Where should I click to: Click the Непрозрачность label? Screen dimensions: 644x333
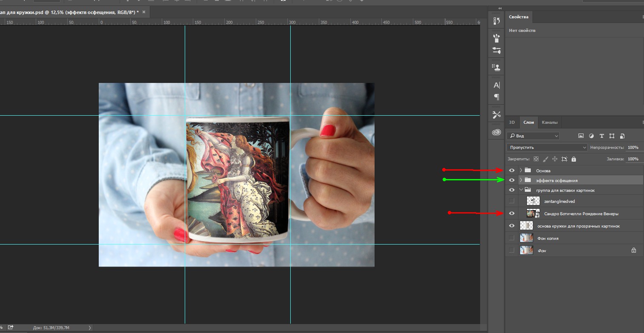(x=607, y=147)
